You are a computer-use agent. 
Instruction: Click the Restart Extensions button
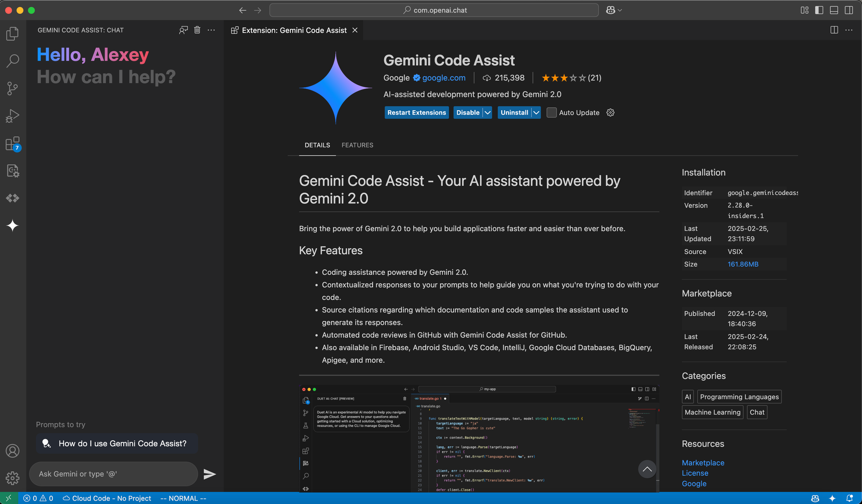(x=416, y=112)
